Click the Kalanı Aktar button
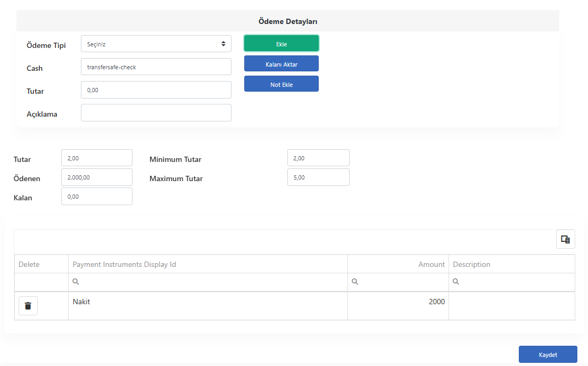The width and height of the screenshot is (588, 366). click(x=281, y=64)
